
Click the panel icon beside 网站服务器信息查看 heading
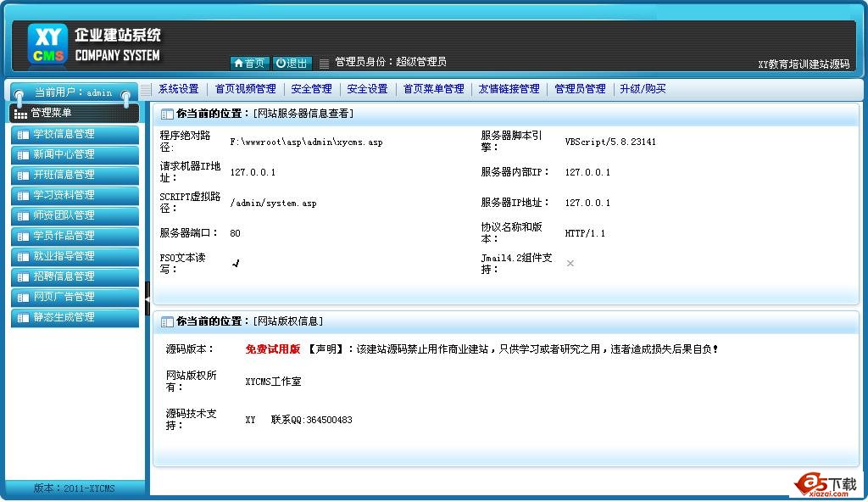tap(167, 114)
